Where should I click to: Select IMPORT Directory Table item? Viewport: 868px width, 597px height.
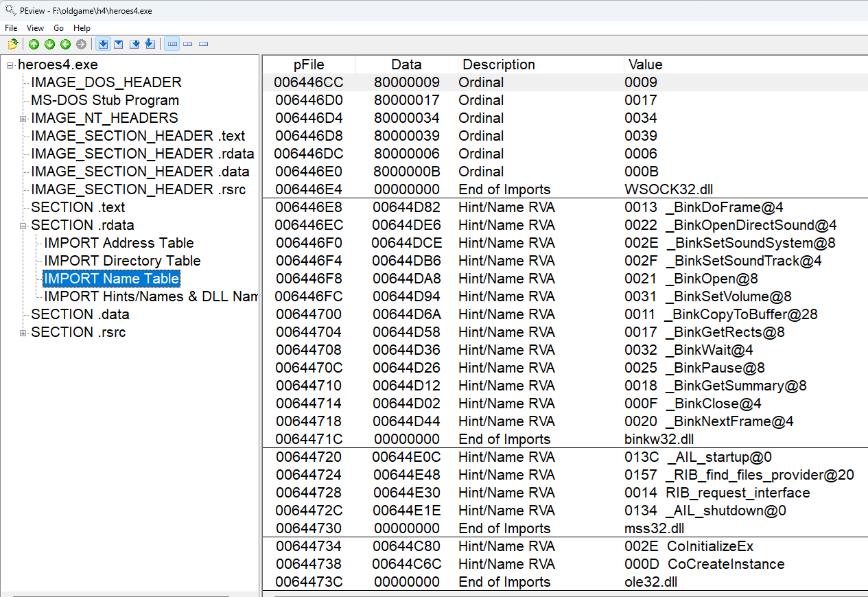(x=122, y=261)
